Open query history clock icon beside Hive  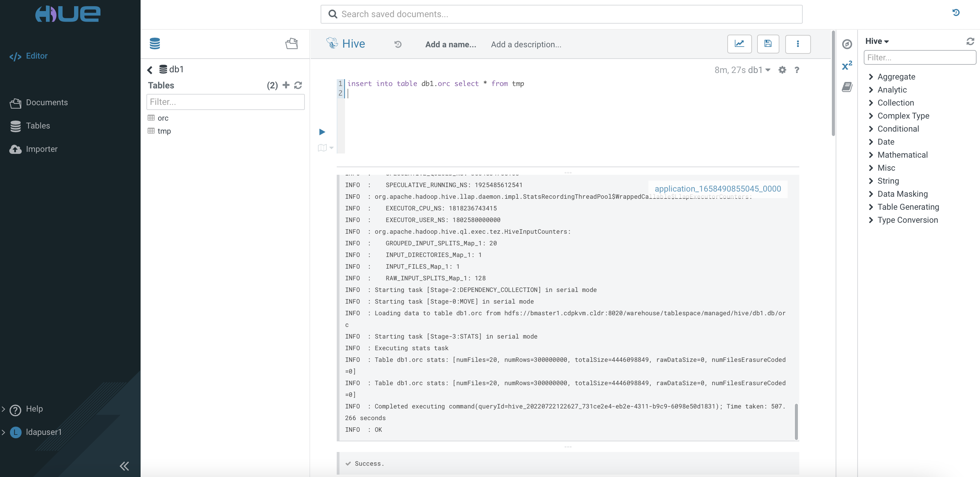(397, 45)
